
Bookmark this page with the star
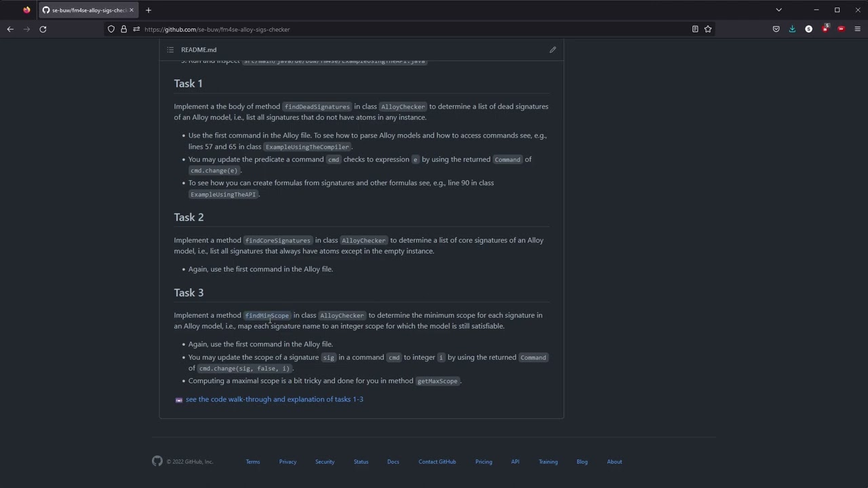point(708,29)
